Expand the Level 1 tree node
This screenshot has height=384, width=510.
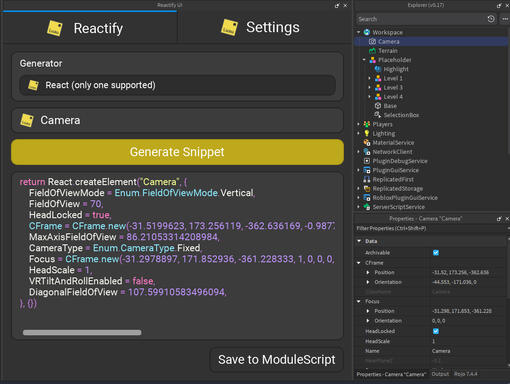(369, 78)
